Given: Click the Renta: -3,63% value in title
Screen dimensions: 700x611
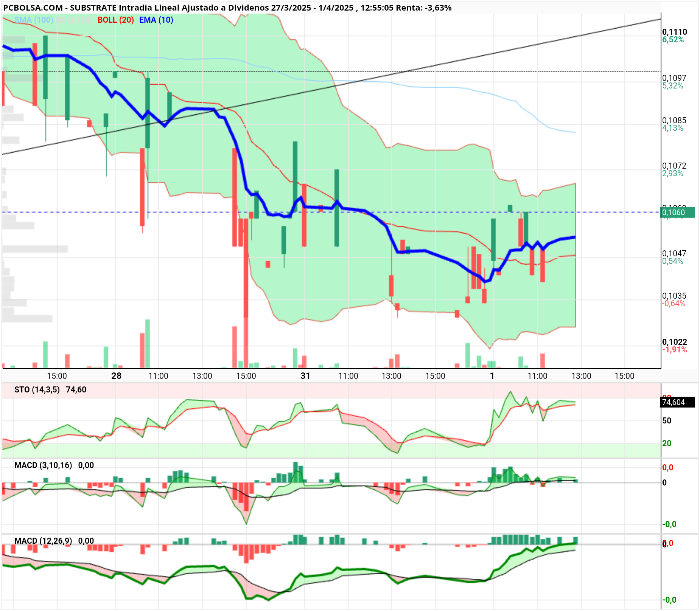Looking at the screenshot, I should point(424,8).
